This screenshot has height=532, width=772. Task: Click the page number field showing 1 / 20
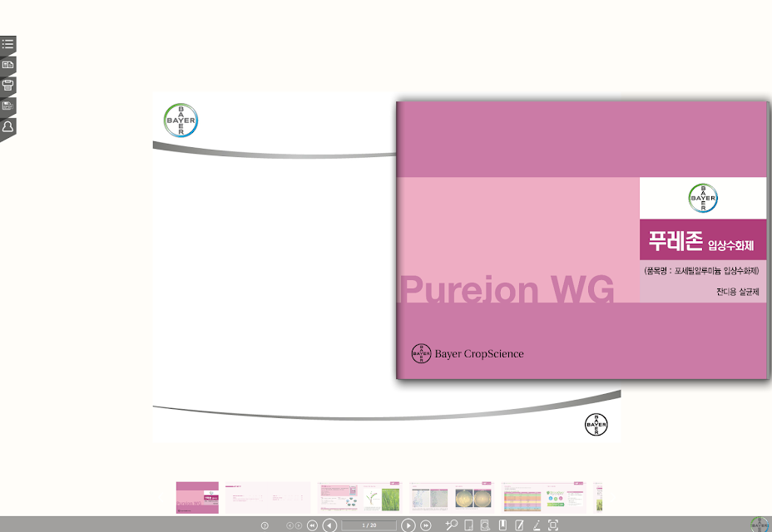369,525
